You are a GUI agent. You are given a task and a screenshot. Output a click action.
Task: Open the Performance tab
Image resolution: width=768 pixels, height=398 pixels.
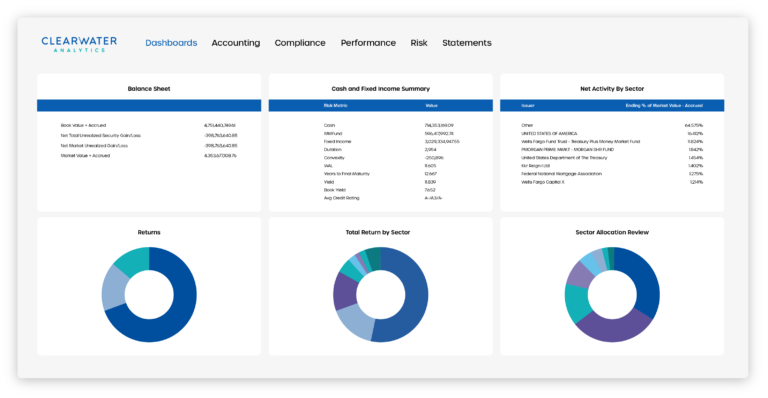coord(368,43)
